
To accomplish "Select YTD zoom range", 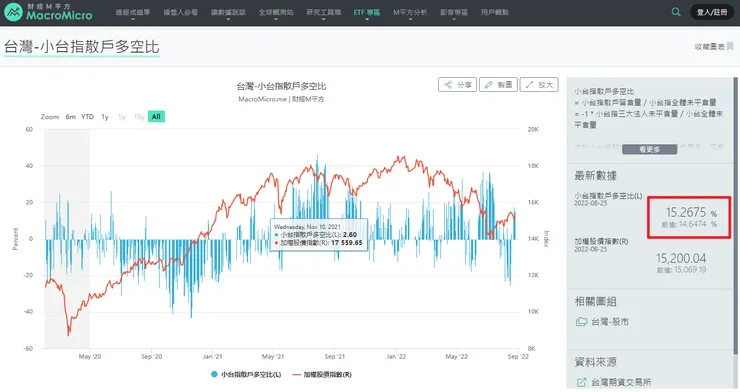I will tap(87, 117).
